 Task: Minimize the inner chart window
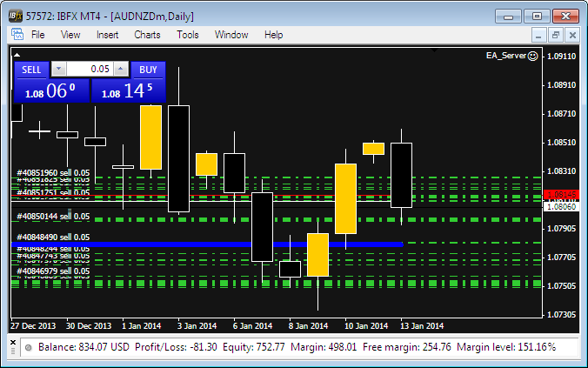tap(539, 35)
